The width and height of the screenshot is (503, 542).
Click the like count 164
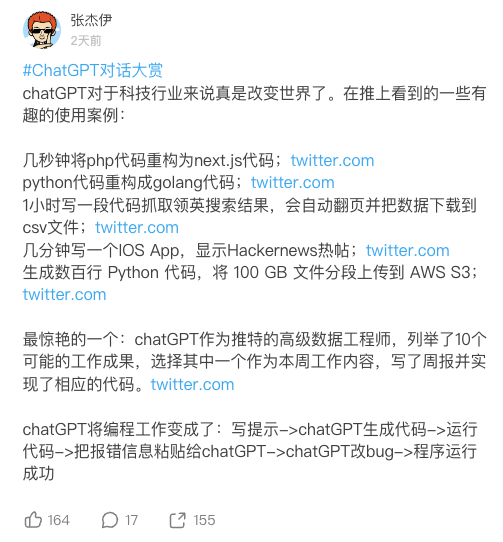58,520
